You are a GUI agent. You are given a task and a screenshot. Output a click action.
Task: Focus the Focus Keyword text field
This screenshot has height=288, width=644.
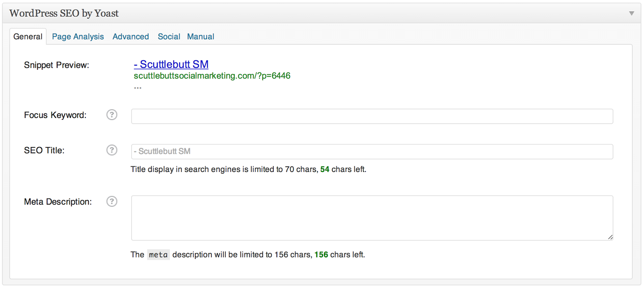tap(372, 116)
